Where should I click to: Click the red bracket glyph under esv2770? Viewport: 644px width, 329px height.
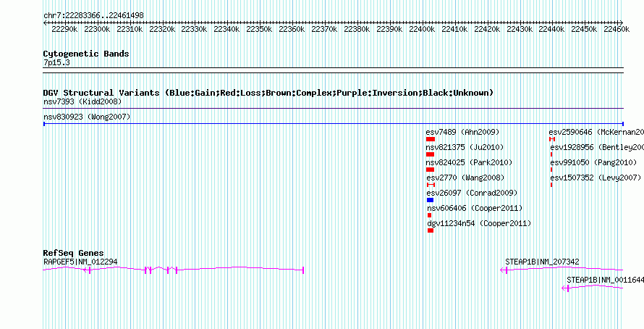tap(431, 185)
